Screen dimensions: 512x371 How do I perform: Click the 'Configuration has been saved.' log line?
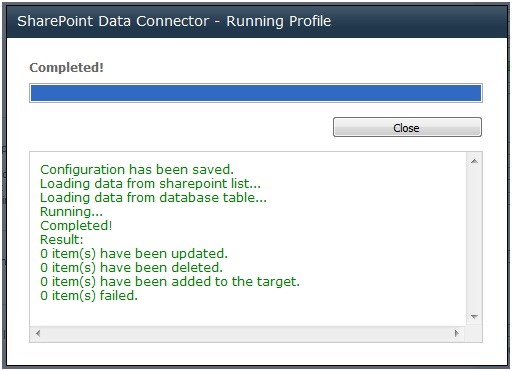pos(137,170)
